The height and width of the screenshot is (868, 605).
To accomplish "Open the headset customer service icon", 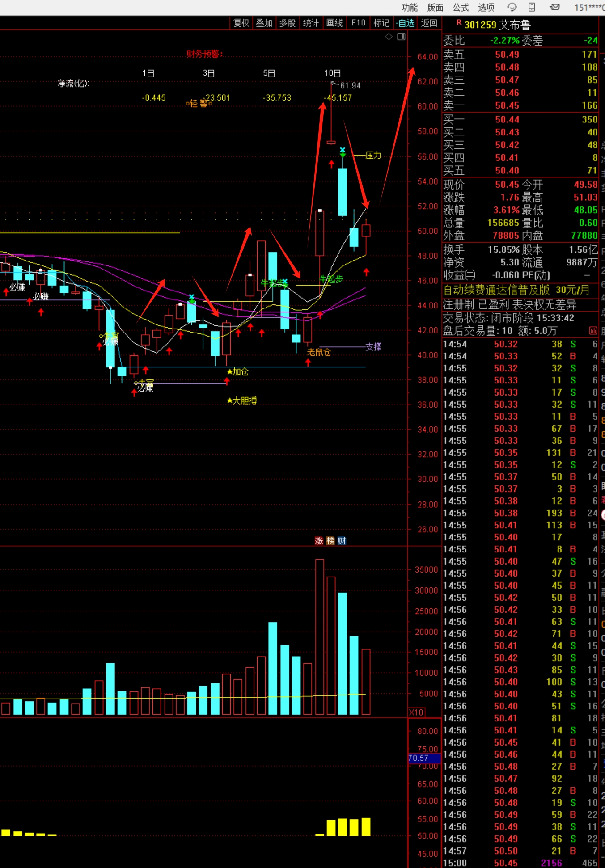I will click(x=512, y=7).
